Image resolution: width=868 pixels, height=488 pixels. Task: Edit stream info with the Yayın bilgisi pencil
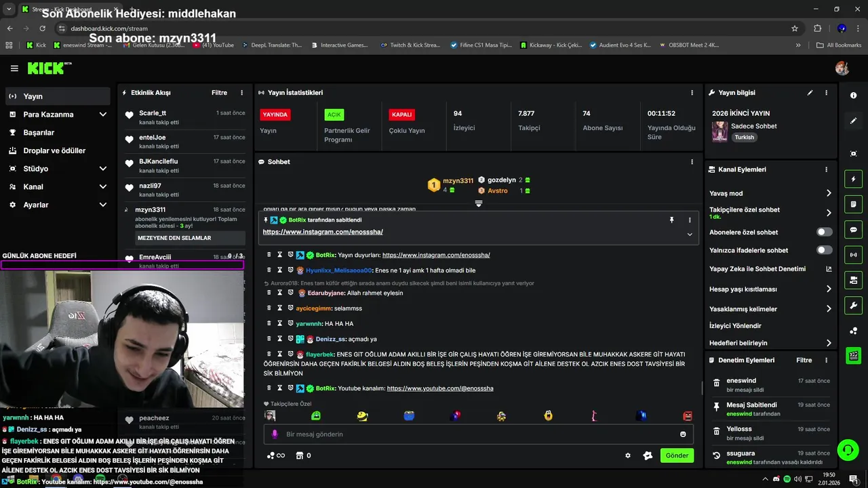[x=810, y=93]
